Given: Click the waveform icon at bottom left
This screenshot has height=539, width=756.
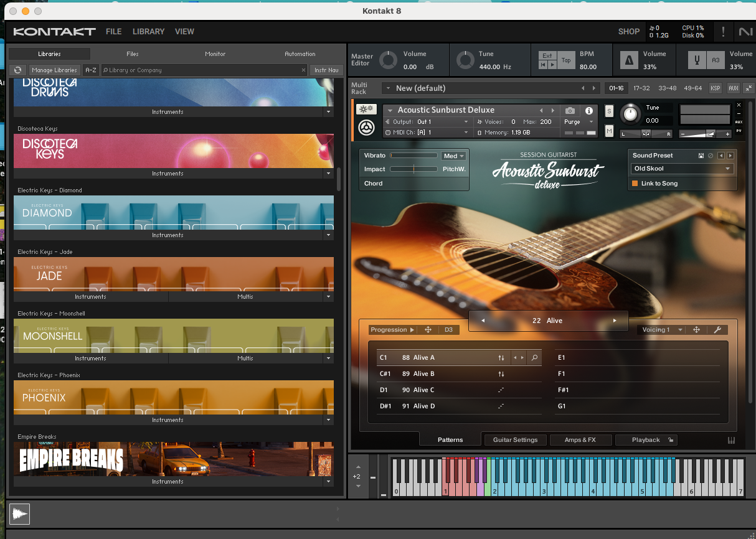Looking at the screenshot, I should [x=20, y=513].
